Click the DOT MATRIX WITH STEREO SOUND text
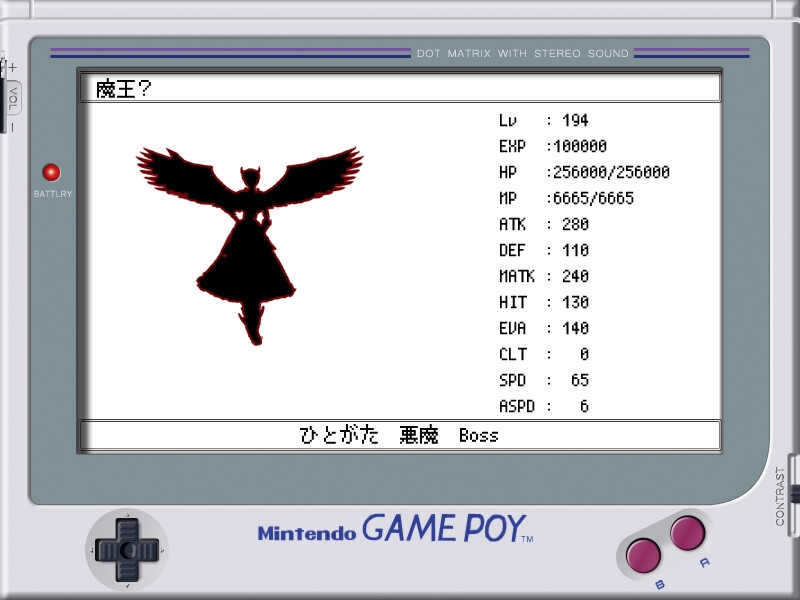Viewport: 800px width, 600px height. point(523,53)
